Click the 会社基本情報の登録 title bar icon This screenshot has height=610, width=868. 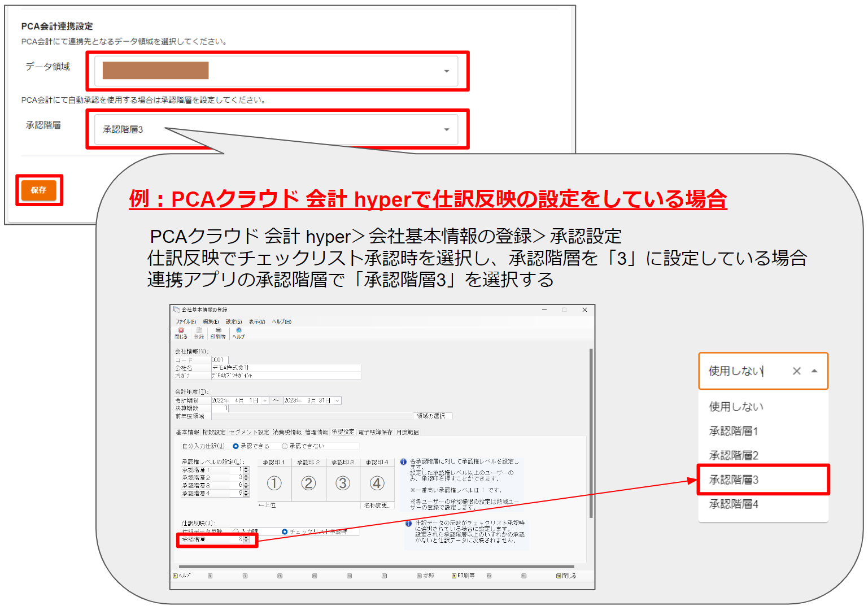[176, 310]
